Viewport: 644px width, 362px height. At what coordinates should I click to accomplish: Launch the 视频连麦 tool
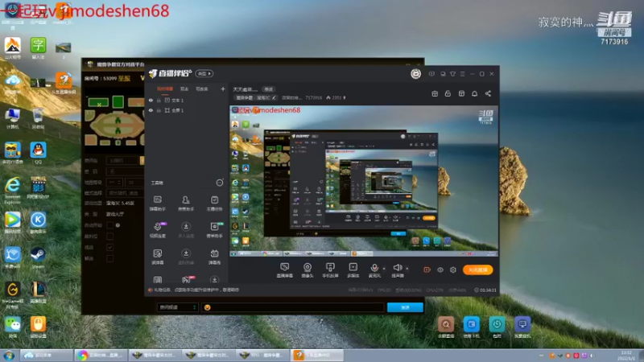(158, 230)
